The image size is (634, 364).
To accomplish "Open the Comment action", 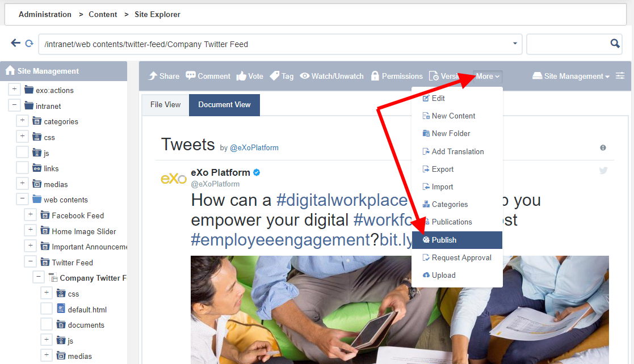I will [208, 76].
